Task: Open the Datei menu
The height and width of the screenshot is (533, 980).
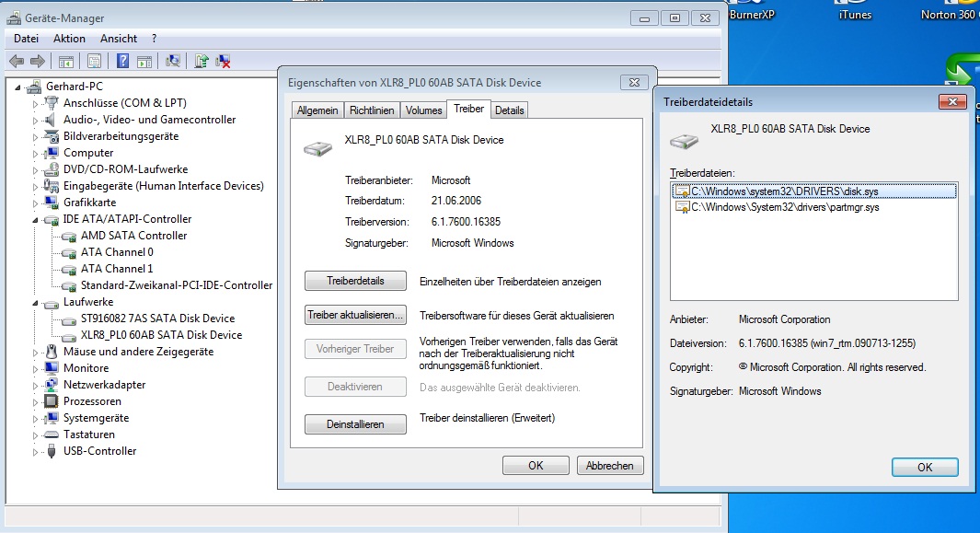Action: (27, 39)
